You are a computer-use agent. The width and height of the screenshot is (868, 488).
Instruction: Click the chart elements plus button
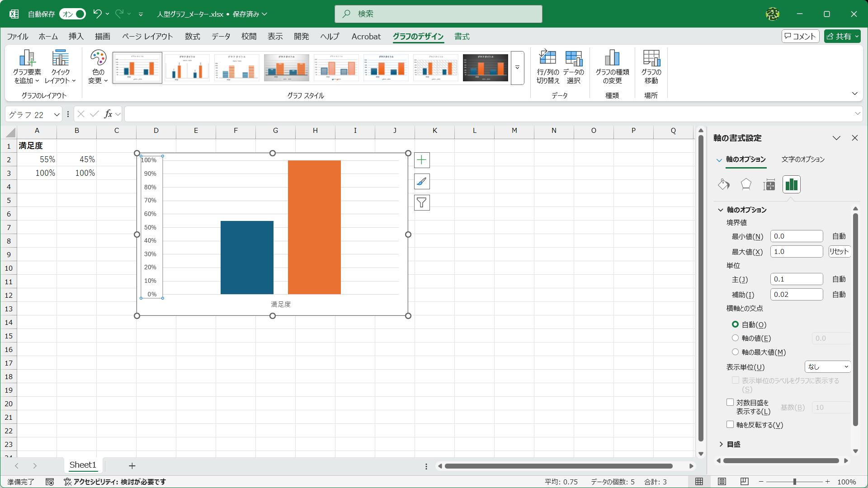tap(422, 160)
